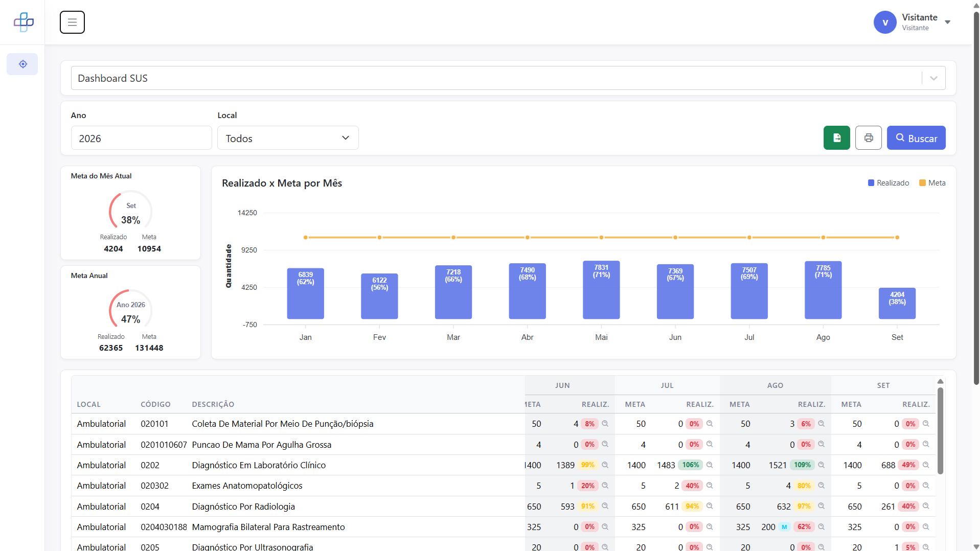The width and height of the screenshot is (980, 551).
Task: Toggle the Realizado legend swatch
Action: click(871, 183)
